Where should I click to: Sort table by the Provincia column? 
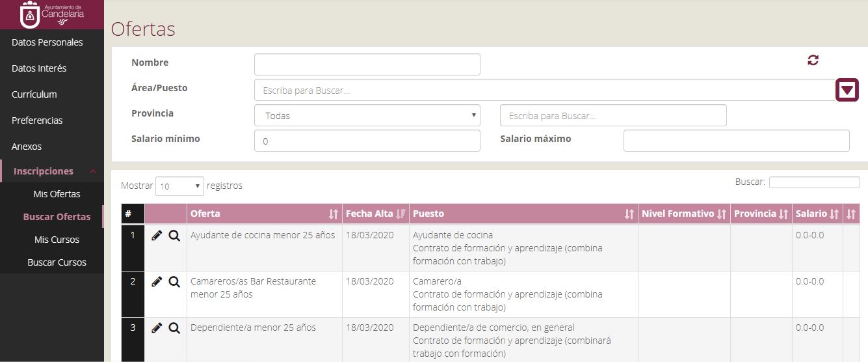[x=761, y=214]
